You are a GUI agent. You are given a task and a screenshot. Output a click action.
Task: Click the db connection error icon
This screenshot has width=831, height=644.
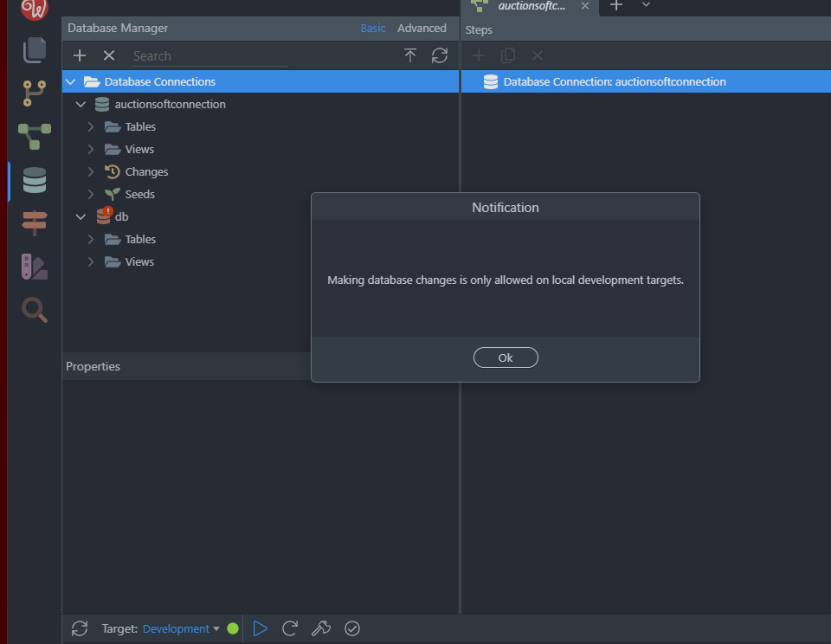(104, 216)
